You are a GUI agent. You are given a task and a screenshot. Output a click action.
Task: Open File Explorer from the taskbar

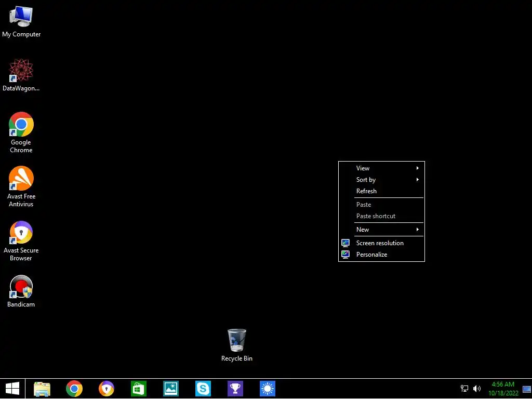coord(42,389)
